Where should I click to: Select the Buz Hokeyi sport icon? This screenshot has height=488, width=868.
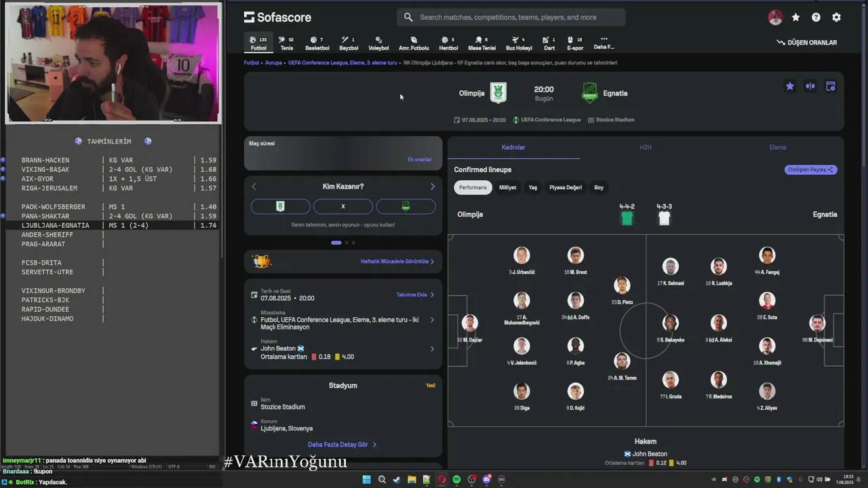519,43
